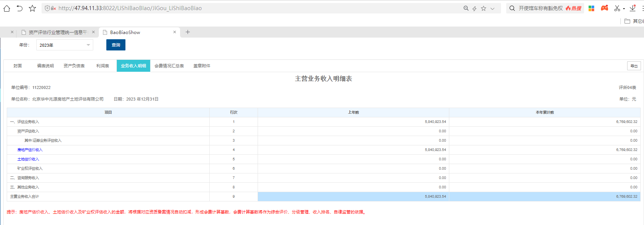Expand the address bar chevron dropdown
The width and height of the screenshot is (644, 225).
tap(492, 8)
